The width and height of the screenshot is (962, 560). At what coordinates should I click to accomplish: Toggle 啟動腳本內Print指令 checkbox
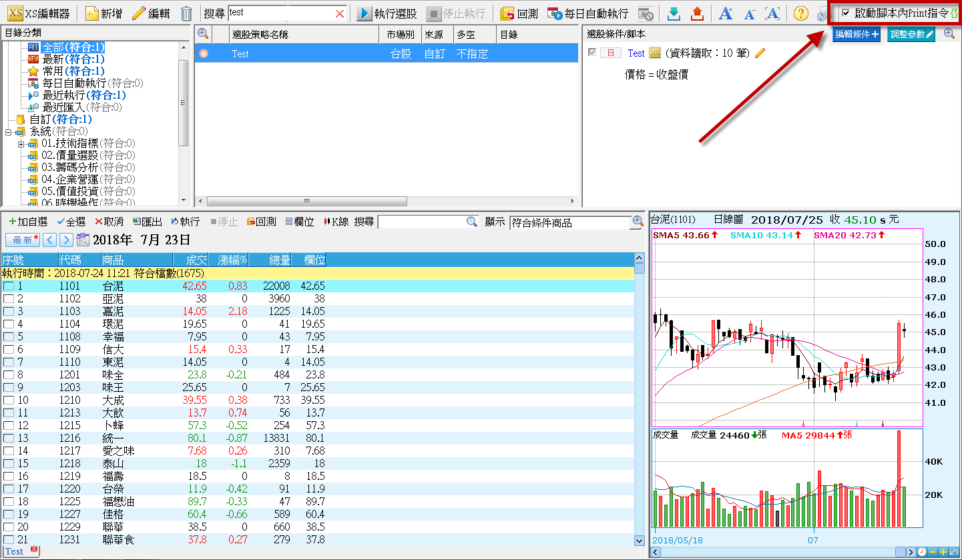[x=846, y=13]
